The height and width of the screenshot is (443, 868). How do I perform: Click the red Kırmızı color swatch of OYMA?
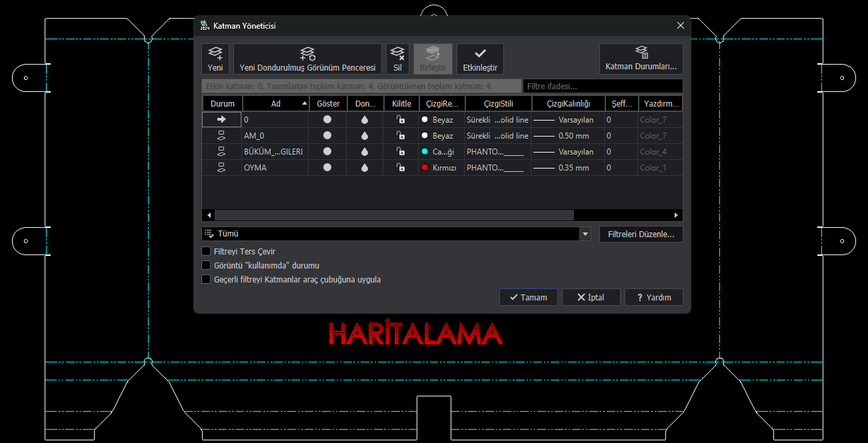click(425, 168)
